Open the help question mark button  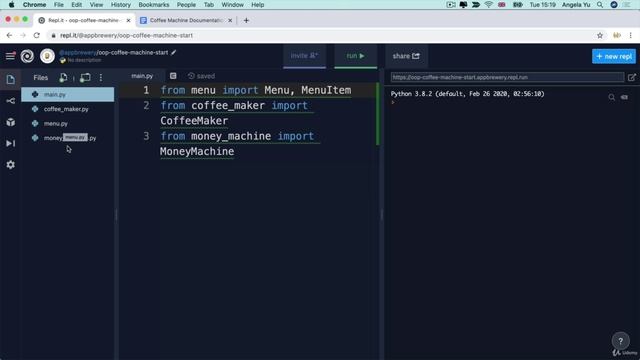click(x=620, y=341)
